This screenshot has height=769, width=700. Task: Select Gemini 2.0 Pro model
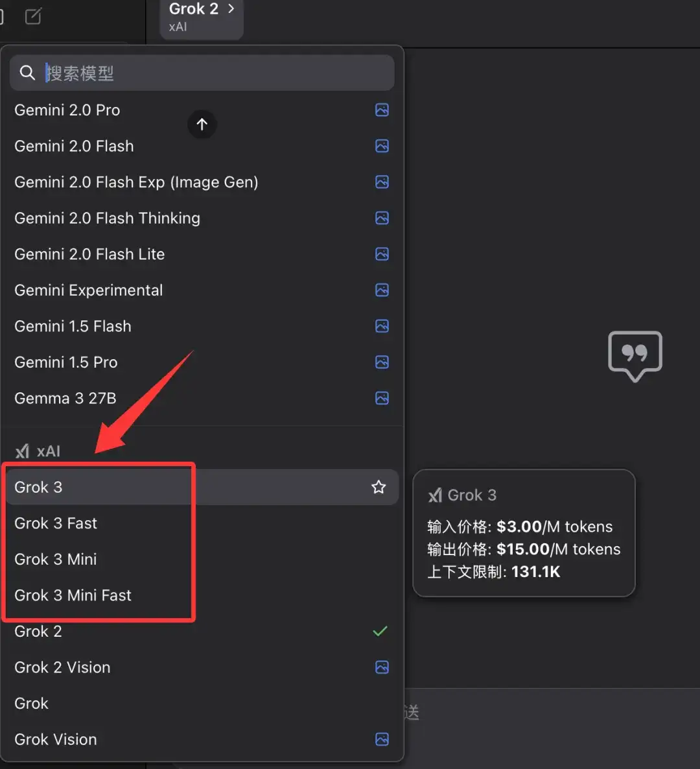click(x=202, y=110)
